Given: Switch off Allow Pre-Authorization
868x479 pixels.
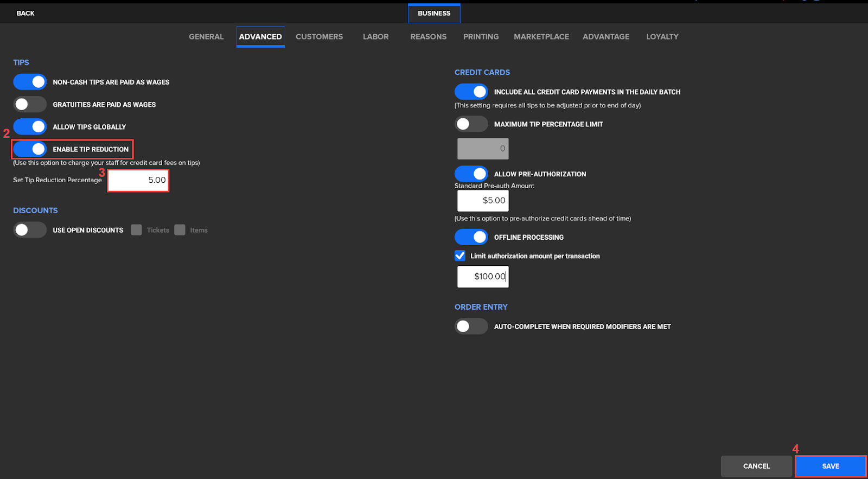Looking at the screenshot, I should pyautogui.click(x=471, y=174).
